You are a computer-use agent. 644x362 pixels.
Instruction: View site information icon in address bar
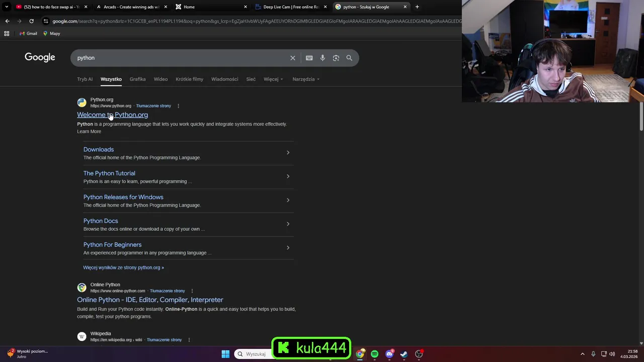coord(46,21)
